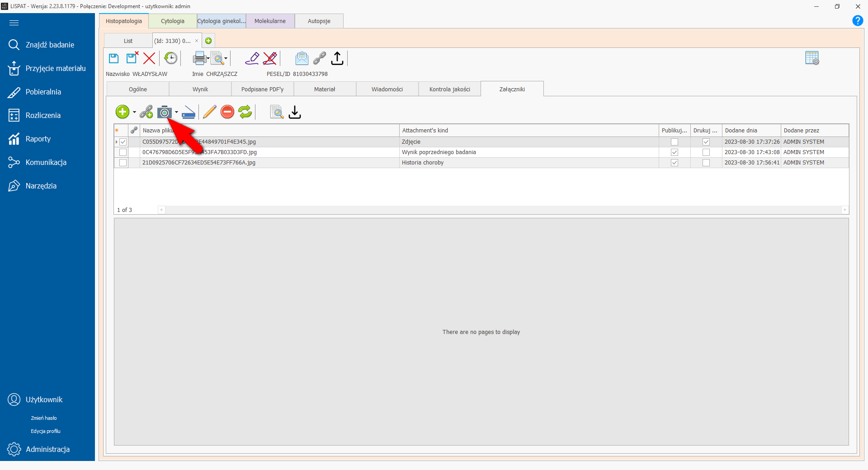Expand the green add attachment dropdown arrow

tap(134, 112)
